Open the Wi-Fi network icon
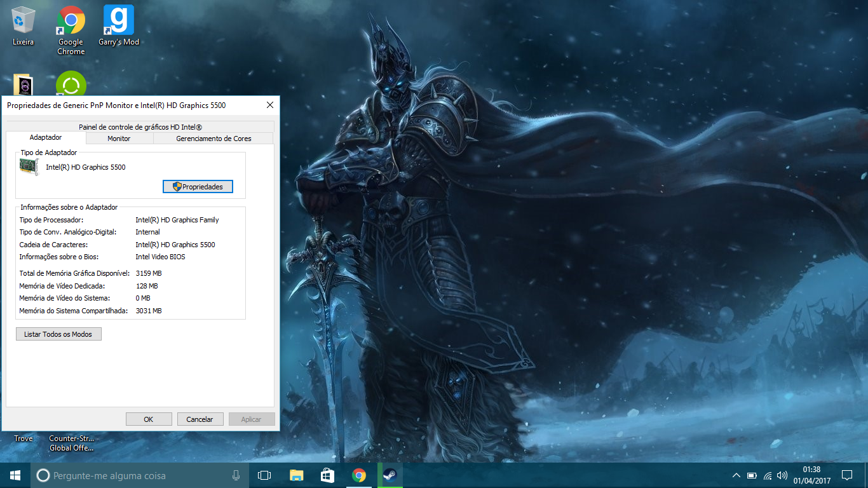The image size is (868, 488). pos(768,475)
